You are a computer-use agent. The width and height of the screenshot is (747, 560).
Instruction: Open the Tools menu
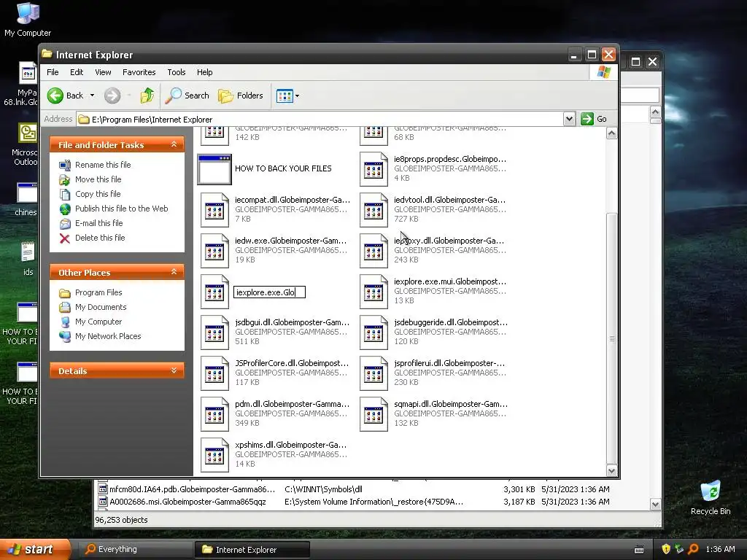pyautogui.click(x=177, y=72)
